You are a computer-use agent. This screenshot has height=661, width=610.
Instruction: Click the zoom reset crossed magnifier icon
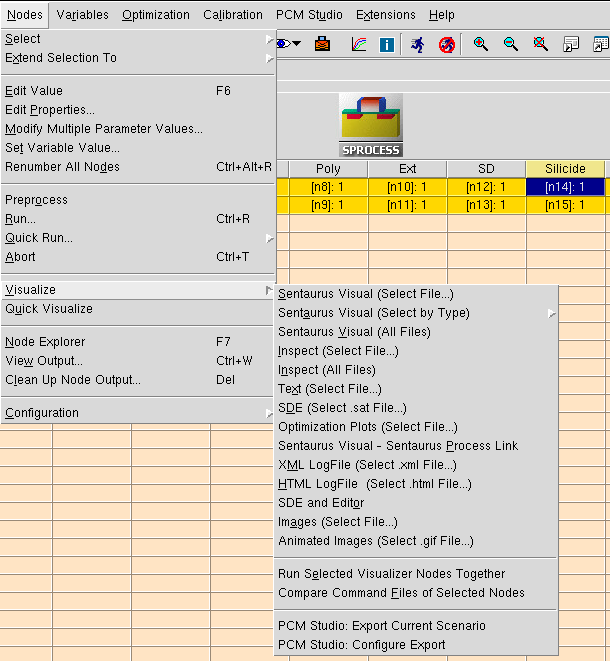click(x=541, y=44)
